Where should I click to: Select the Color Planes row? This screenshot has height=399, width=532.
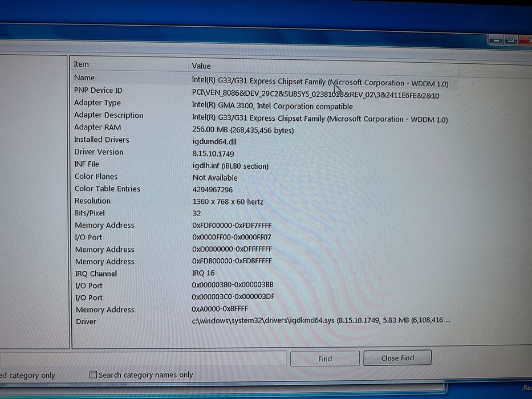(x=265, y=177)
